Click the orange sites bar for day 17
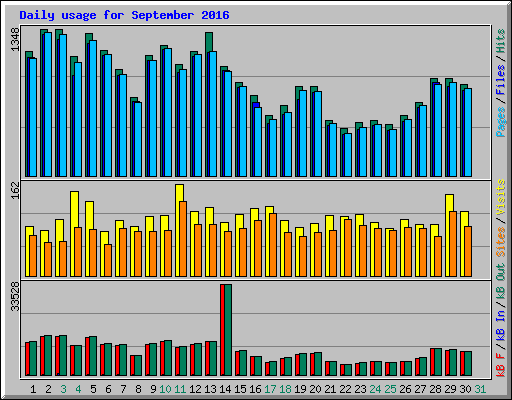 pyautogui.click(x=273, y=245)
